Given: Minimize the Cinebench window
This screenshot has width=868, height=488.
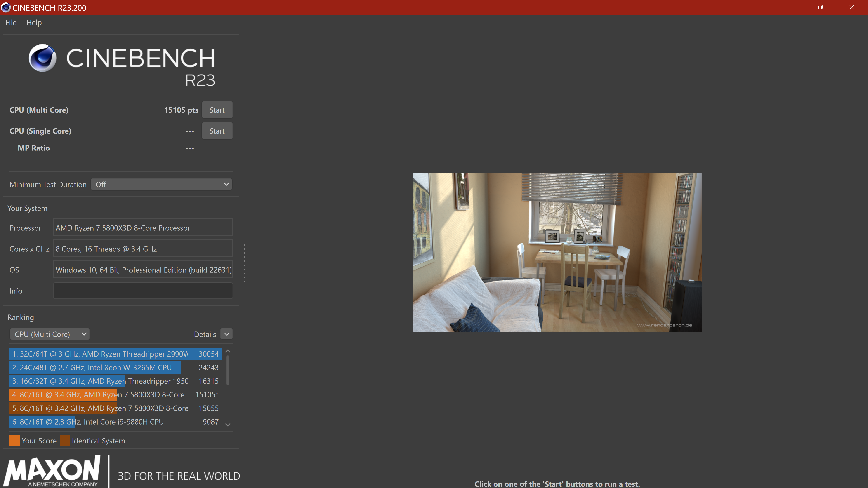Looking at the screenshot, I should coord(789,7).
